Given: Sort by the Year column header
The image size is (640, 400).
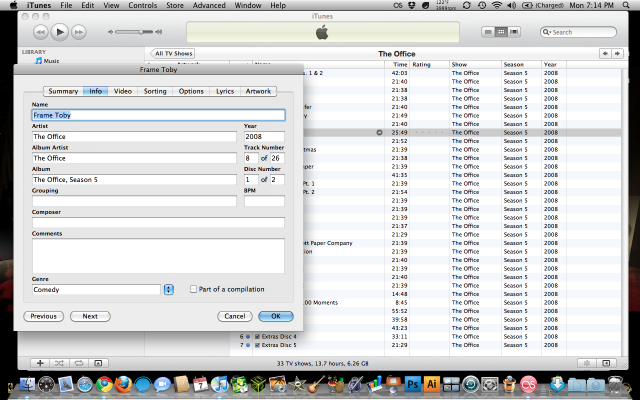Looking at the screenshot, I should 553,64.
